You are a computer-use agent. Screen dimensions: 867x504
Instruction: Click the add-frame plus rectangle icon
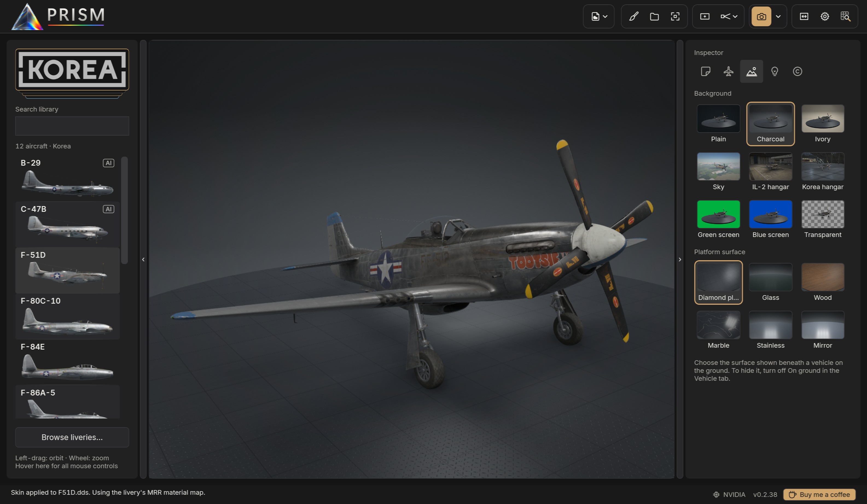pyautogui.click(x=705, y=16)
